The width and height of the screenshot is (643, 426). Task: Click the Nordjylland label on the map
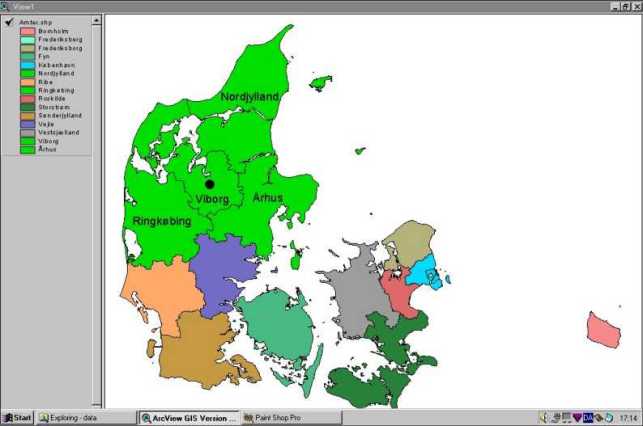[x=250, y=97]
